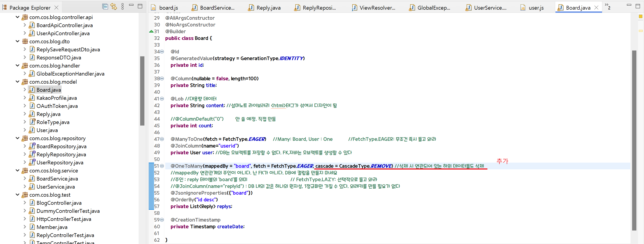Fold the @Id annotation at line 34
This screenshot has height=244, width=644.
[162, 52]
